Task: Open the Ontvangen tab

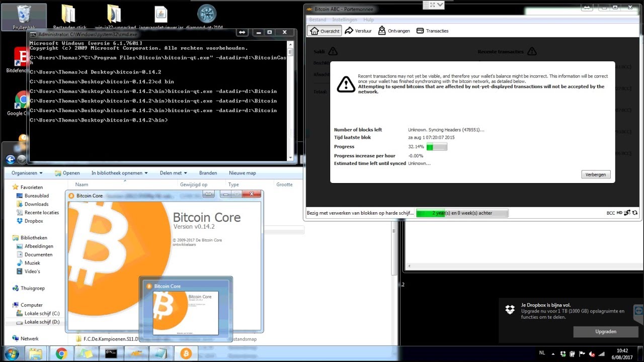Action: click(x=393, y=31)
